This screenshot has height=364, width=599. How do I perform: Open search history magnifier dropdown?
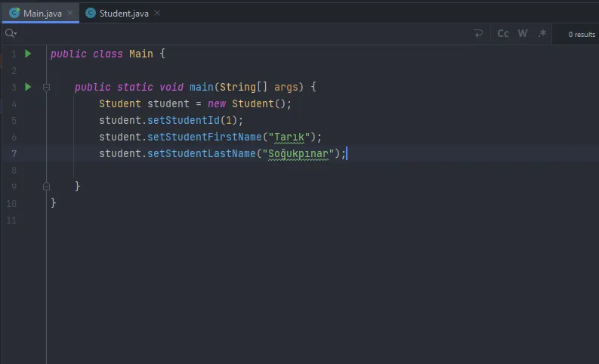pyautogui.click(x=11, y=34)
